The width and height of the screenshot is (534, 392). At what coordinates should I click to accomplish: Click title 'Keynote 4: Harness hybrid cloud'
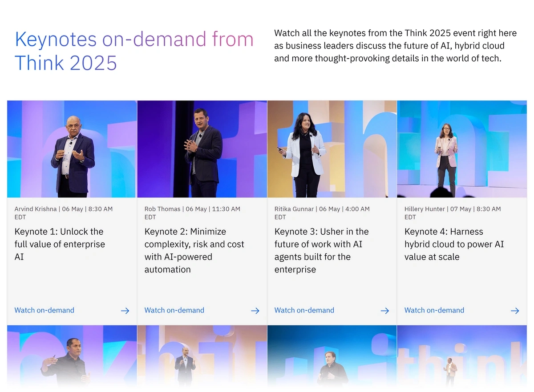click(454, 244)
